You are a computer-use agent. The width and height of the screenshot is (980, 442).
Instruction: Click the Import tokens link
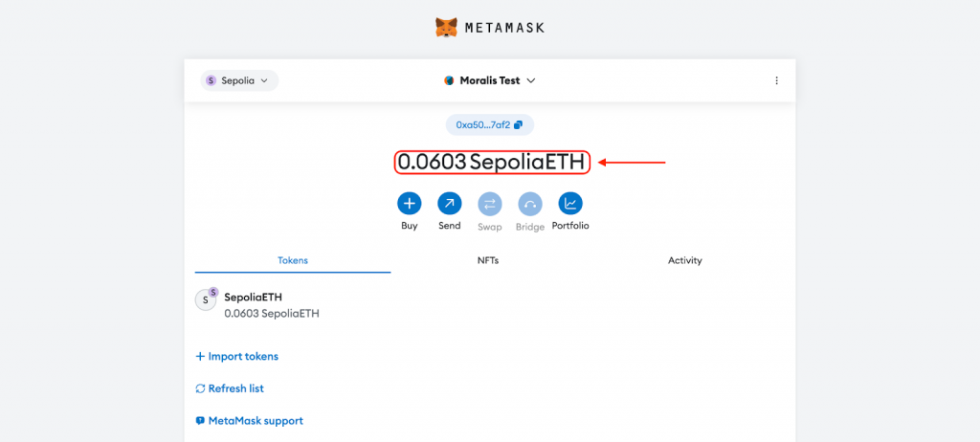click(237, 356)
